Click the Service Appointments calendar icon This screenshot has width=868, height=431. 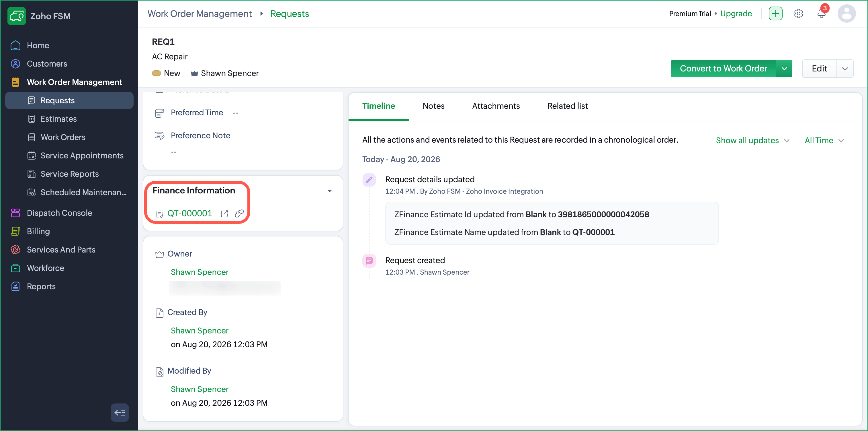(x=31, y=156)
